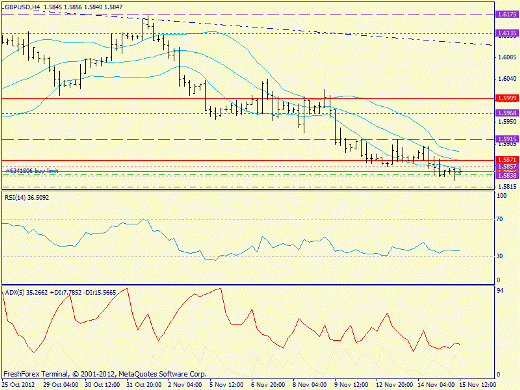Click the 1.5815 price axis value
Screen dimensions: 520x390
tap(507, 186)
